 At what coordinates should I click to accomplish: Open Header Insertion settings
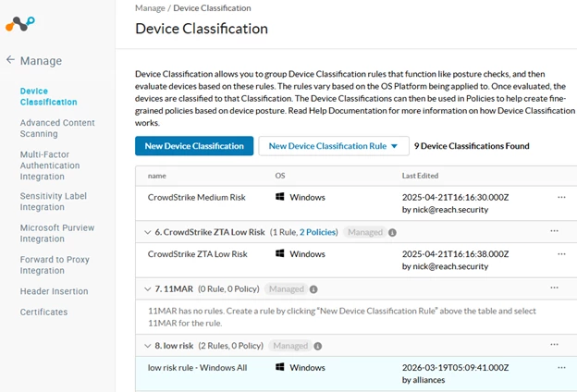coord(54,291)
